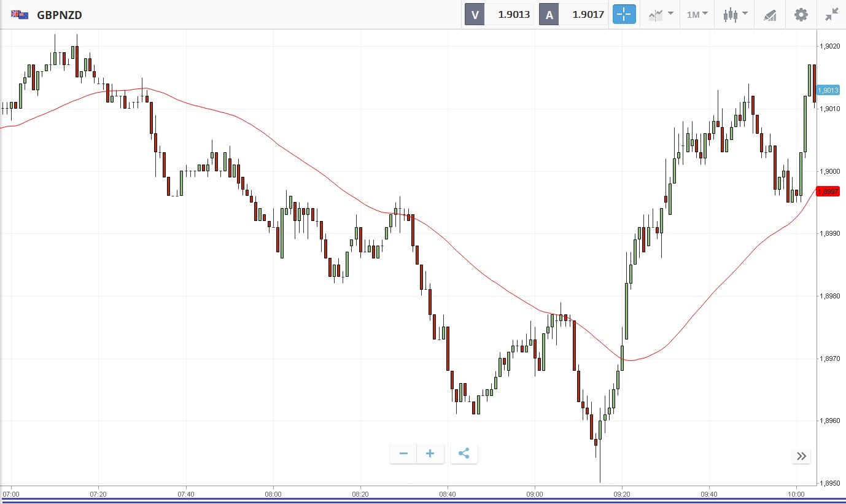Open the candlestick chart type dropdown

tap(735, 15)
